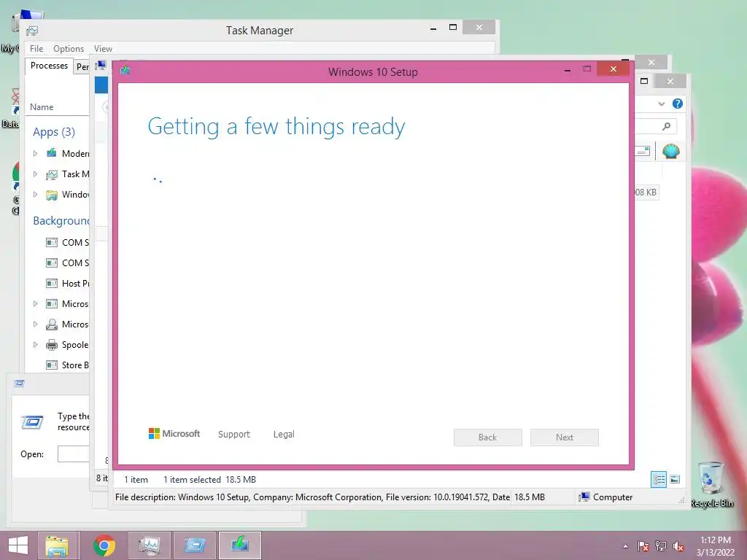The width and height of the screenshot is (747, 560).
Task: Click the Background processes group header
Action: [61, 221]
